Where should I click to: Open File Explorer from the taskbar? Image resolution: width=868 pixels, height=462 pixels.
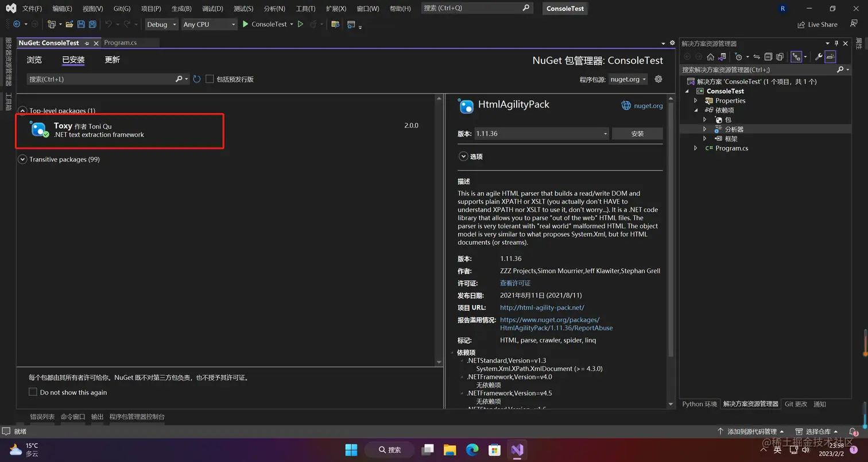click(x=449, y=449)
